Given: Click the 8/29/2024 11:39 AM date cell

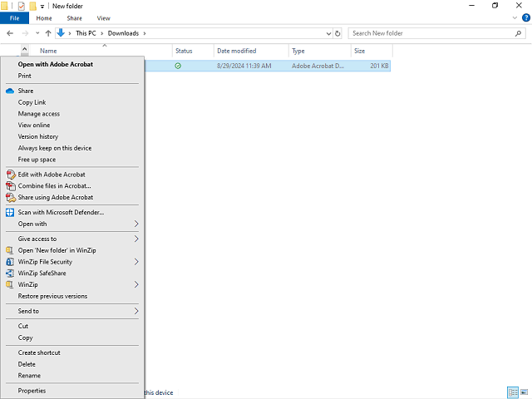Looking at the screenshot, I should tap(244, 66).
